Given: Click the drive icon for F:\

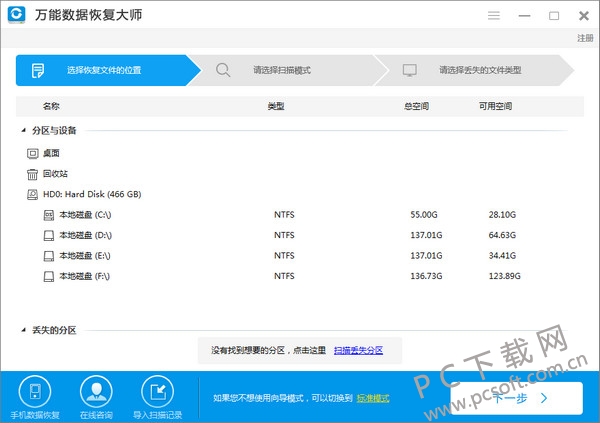Looking at the screenshot, I should pyautogui.click(x=49, y=276).
